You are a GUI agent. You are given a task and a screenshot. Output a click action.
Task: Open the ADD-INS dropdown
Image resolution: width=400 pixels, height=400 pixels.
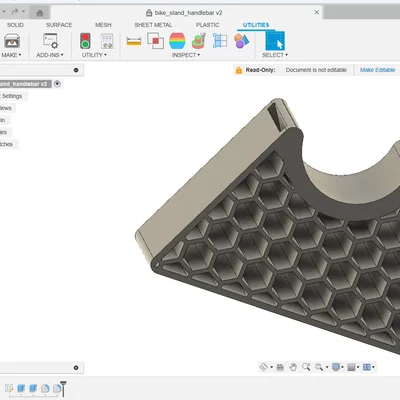coord(50,55)
